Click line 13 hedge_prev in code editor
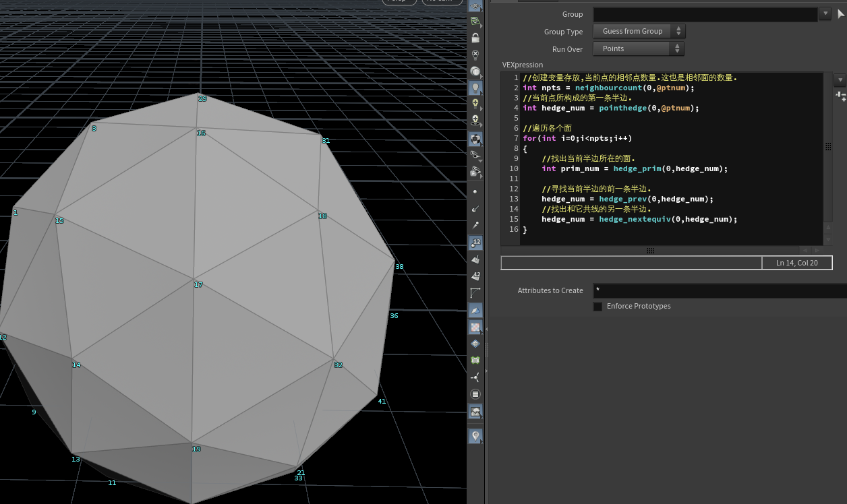 622,199
